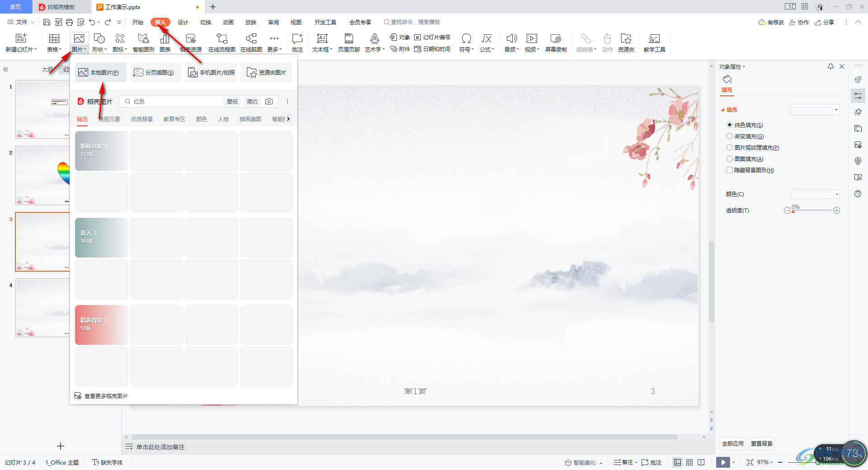Insert a Symbol (符号)
Viewport: 868px width, 470px height.
467,43
